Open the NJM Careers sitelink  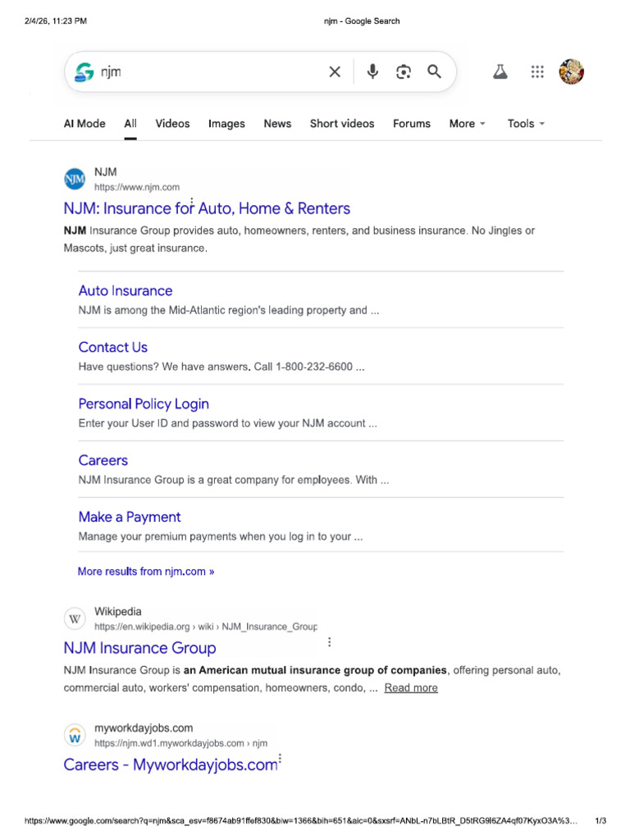click(103, 460)
